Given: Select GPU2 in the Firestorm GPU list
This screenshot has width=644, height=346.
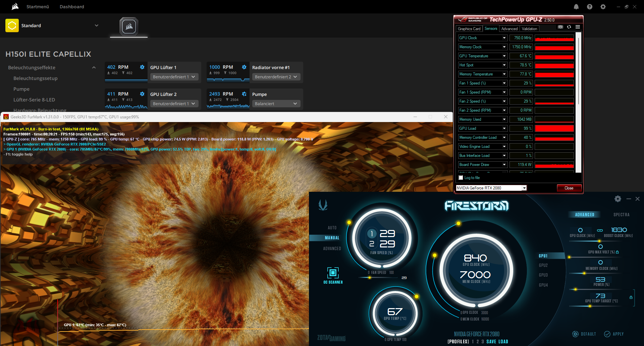Looking at the screenshot, I should [543, 265].
